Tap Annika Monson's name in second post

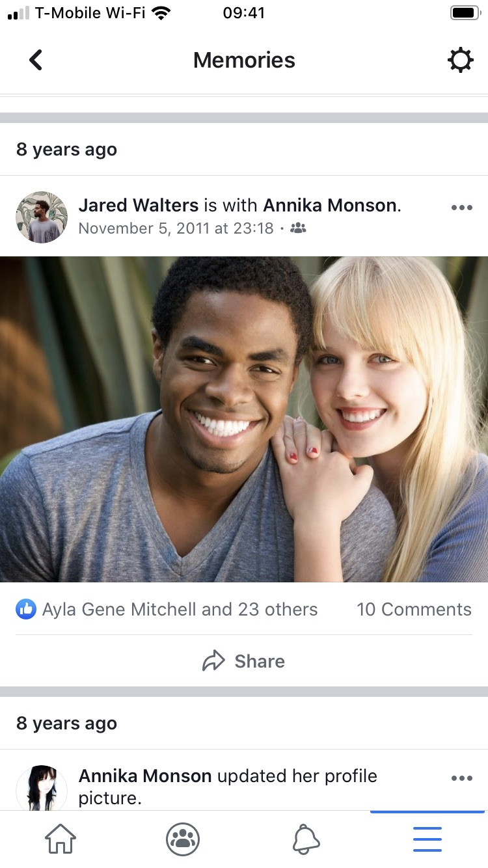[x=145, y=776]
